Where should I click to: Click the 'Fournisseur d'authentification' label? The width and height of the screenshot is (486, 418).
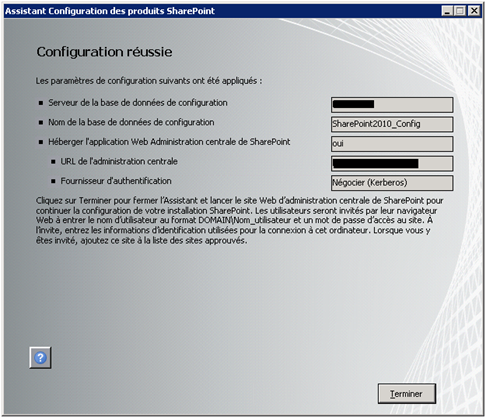click(116, 181)
